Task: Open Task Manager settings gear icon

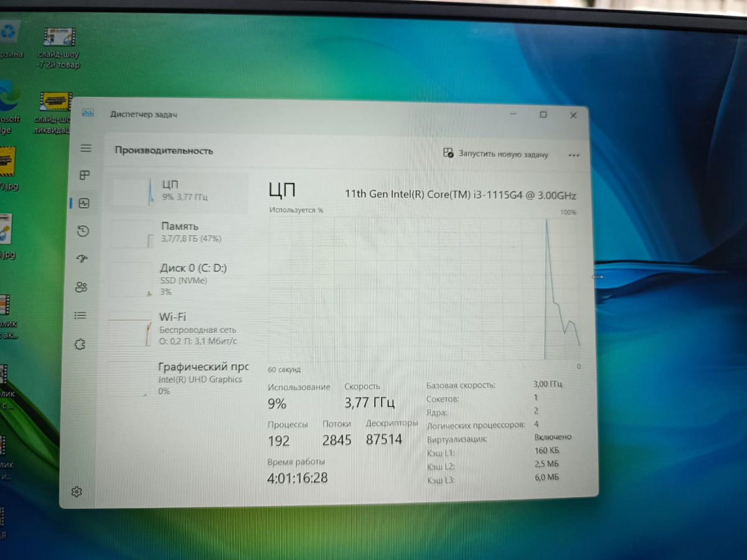Action: (77, 492)
